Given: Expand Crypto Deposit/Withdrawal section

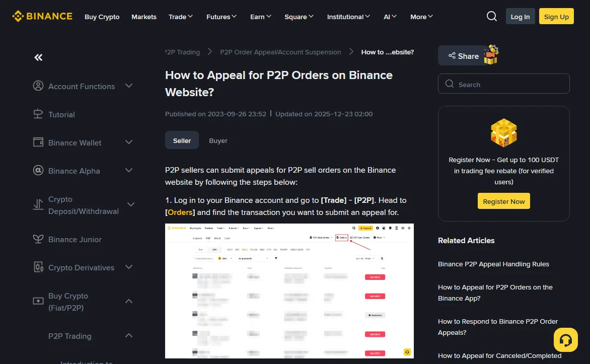Looking at the screenshot, I should pos(130,204).
